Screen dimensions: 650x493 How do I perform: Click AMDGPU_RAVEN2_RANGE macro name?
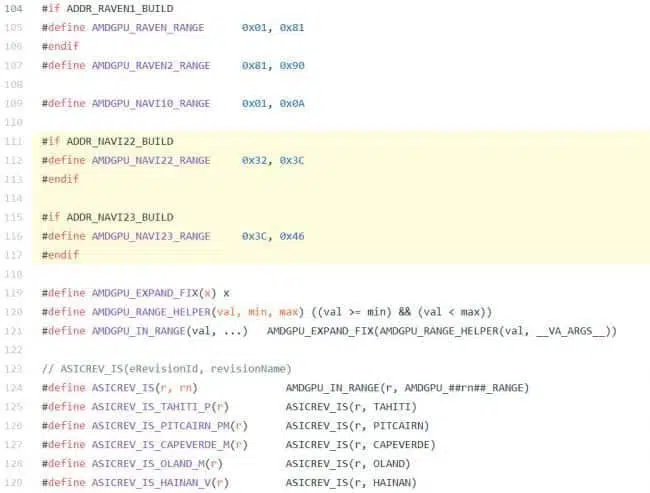tap(151, 66)
